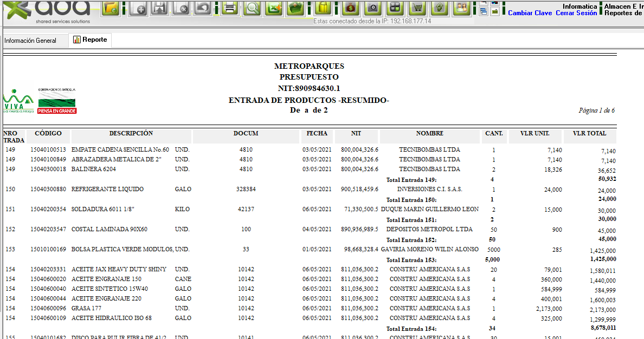Click the undo arrow toolbar icon
This screenshot has height=339, width=644.
(x=203, y=8)
